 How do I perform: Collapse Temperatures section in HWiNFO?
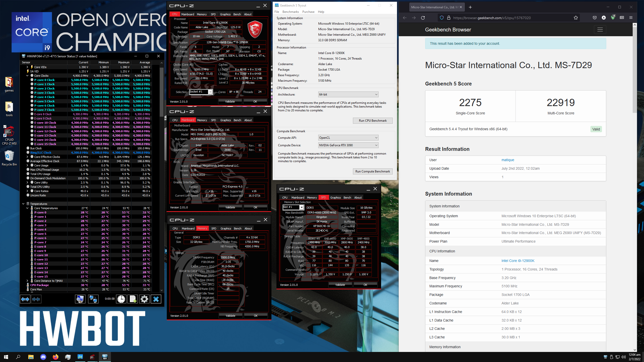[23, 204]
